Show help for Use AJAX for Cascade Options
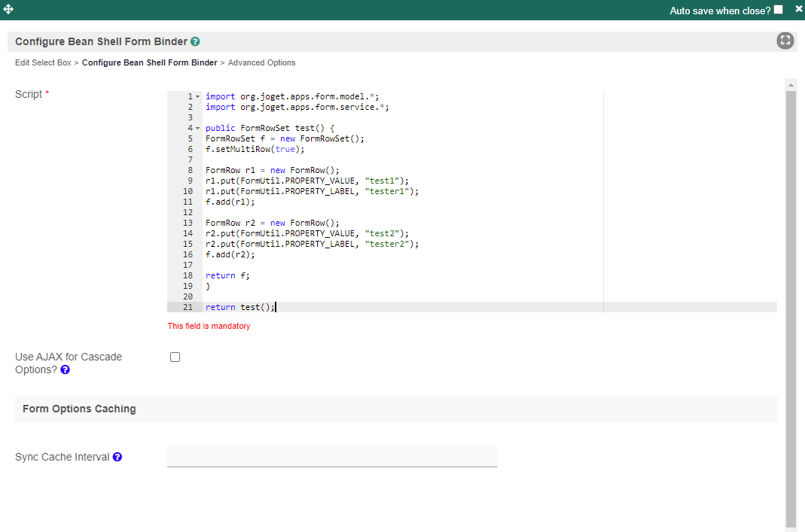The image size is (805, 532). coord(65,369)
